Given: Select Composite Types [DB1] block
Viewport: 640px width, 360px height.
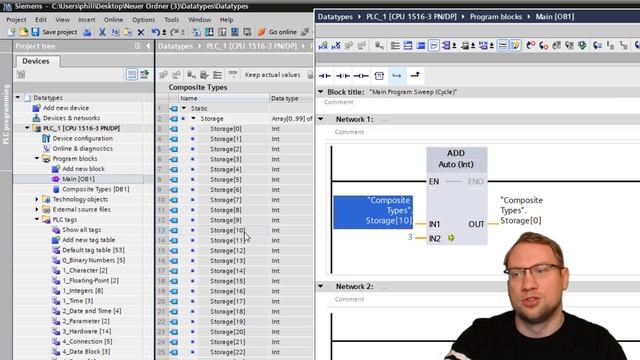Looking at the screenshot, I should tap(96, 189).
